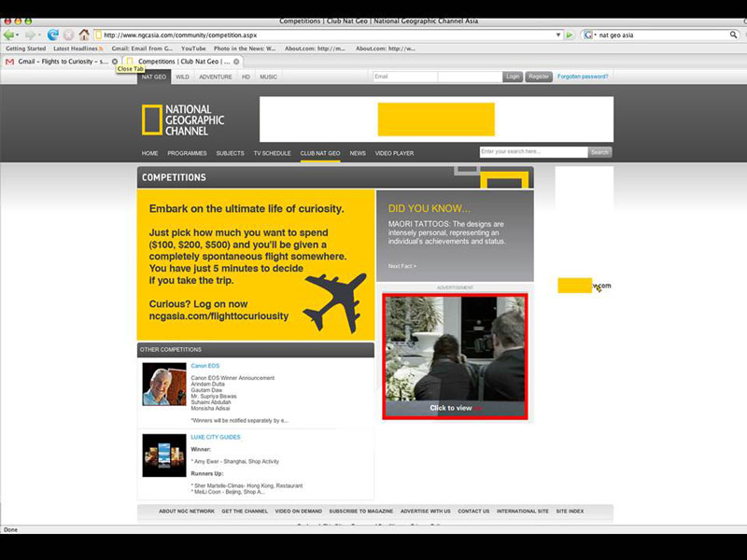The width and height of the screenshot is (747, 560).
Task: Click the Next Fact link
Action: pyautogui.click(x=402, y=266)
